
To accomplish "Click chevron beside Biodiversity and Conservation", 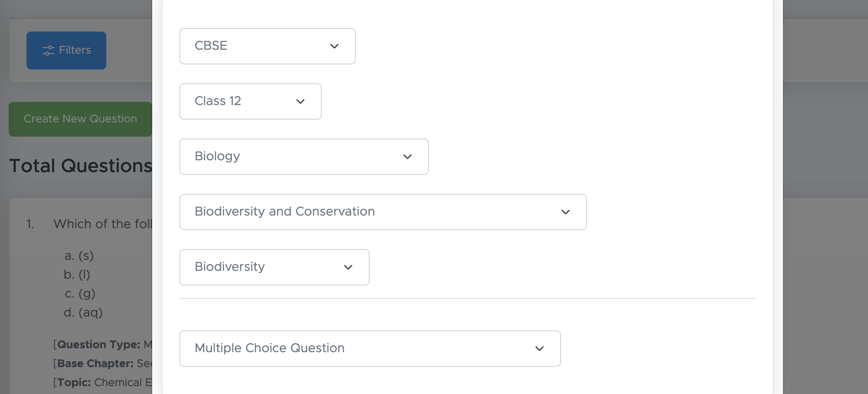I will [x=566, y=212].
